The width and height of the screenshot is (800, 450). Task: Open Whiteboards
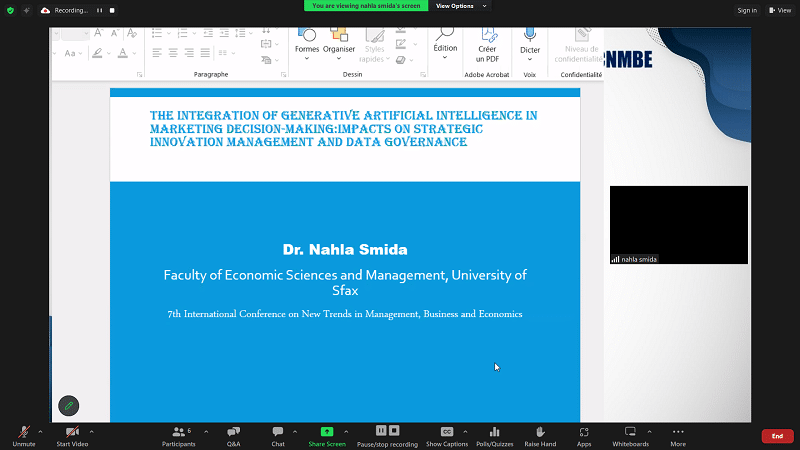click(x=630, y=432)
